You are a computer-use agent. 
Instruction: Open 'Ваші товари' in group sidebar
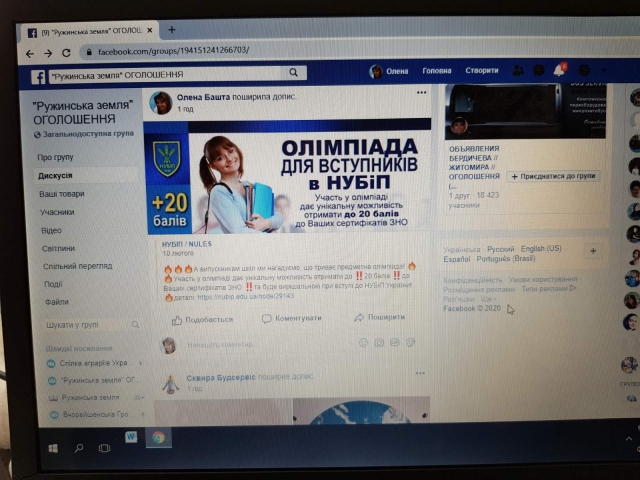tap(62, 194)
